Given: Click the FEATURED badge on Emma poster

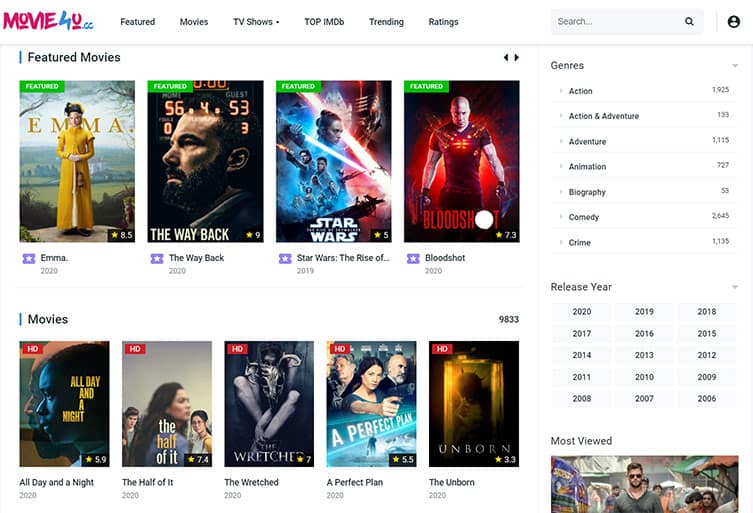Looking at the screenshot, I should point(42,86).
